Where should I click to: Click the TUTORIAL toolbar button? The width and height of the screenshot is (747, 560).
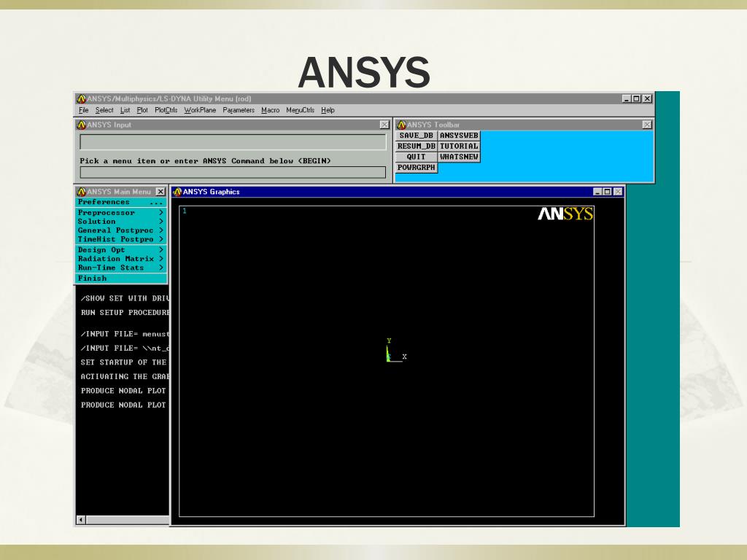tap(459, 146)
